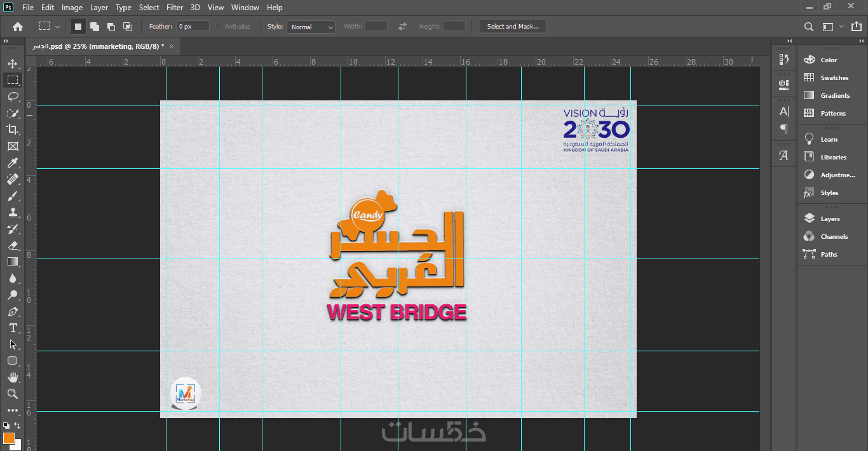Select the Lasso tool
The width and height of the screenshot is (868, 451).
[x=13, y=97]
